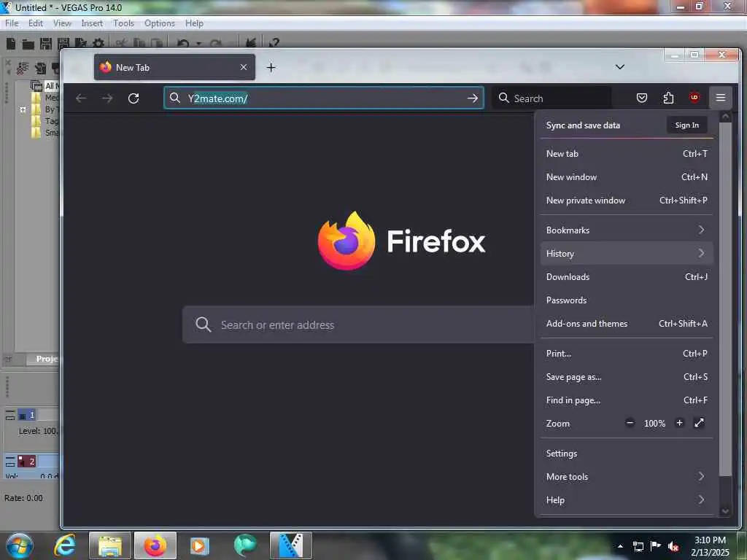Click the Remove unused media icon in VEGAS
The image size is (747, 560).
(x=23, y=68)
